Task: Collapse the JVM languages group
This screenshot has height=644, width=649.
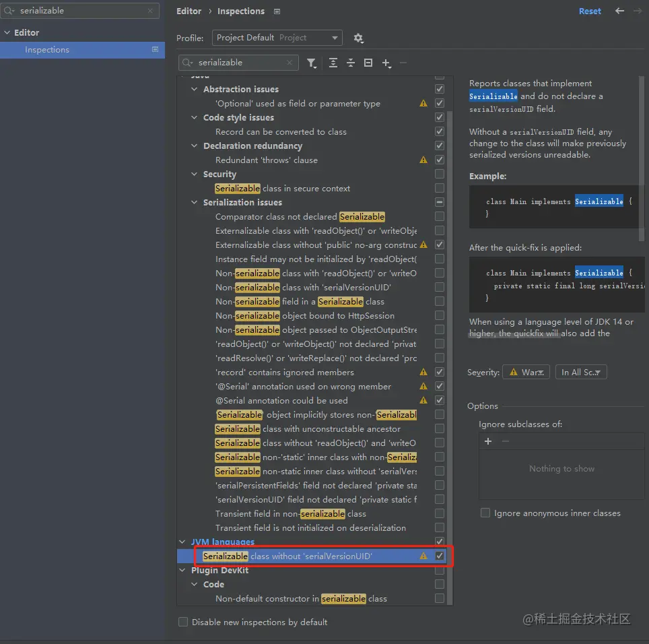Action: coord(182,542)
